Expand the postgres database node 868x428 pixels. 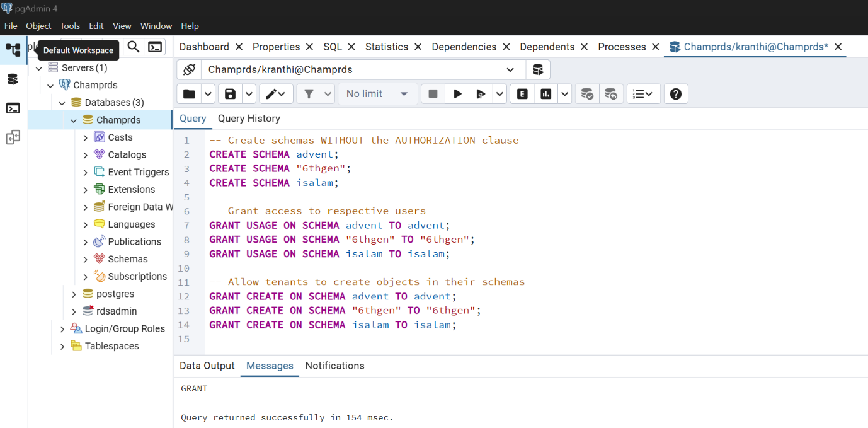click(74, 294)
